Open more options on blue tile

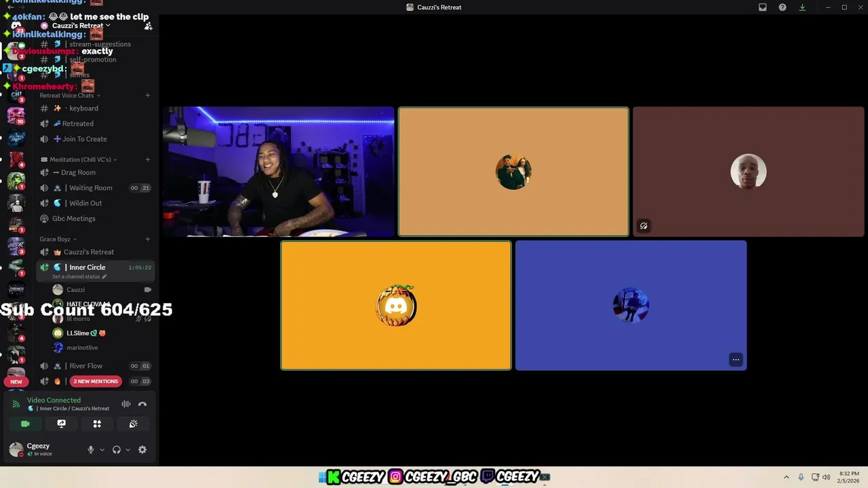pyautogui.click(x=736, y=360)
